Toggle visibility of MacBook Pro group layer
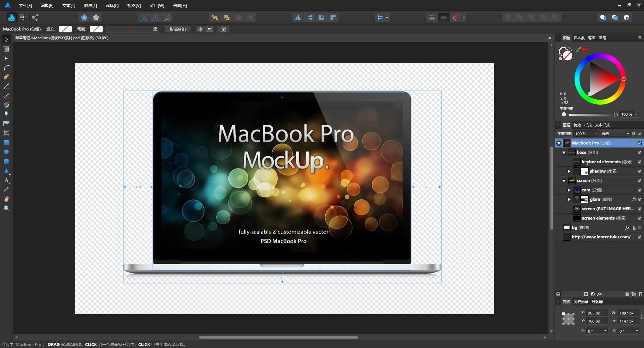This screenshot has width=644, height=348. point(640,143)
